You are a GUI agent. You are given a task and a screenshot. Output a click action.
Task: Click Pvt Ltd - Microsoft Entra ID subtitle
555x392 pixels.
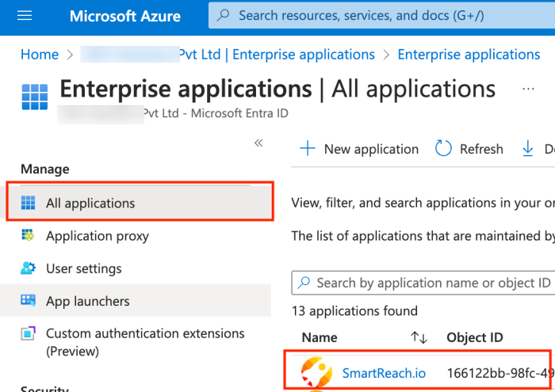click(x=216, y=113)
